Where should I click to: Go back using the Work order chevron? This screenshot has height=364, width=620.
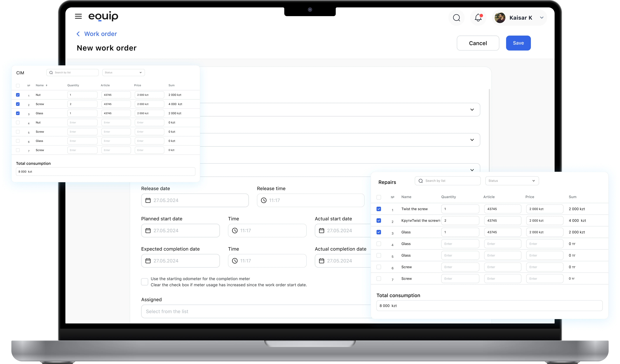click(x=78, y=34)
